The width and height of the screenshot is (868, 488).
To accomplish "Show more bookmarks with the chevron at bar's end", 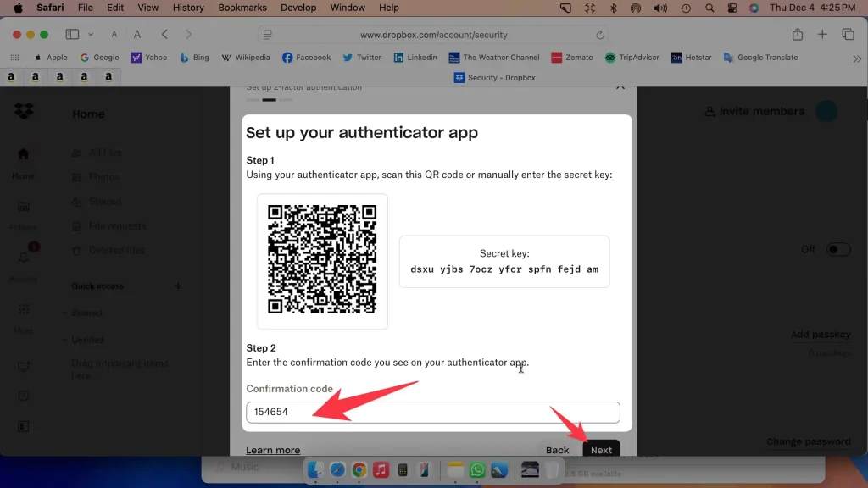I will (x=857, y=58).
